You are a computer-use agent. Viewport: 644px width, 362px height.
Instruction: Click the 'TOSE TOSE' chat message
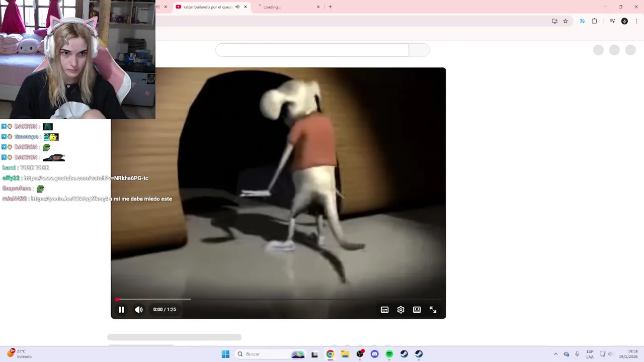(x=34, y=168)
